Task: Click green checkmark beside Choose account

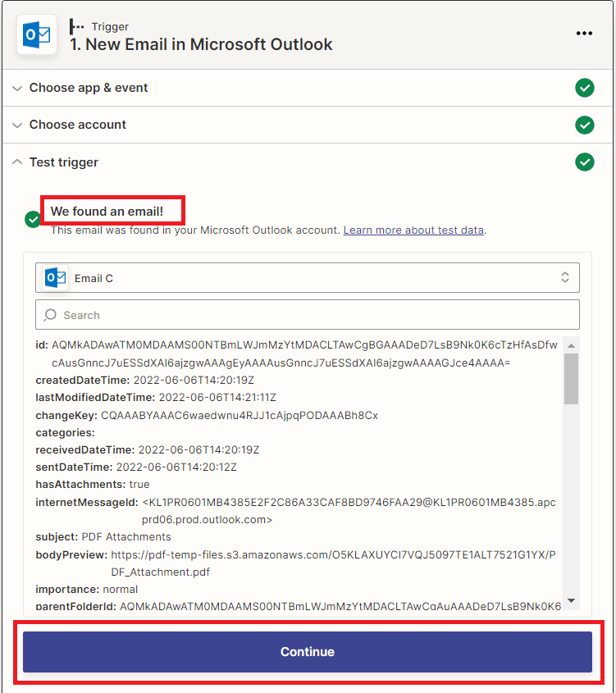Action: pyautogui.click(x=584, y=125)
